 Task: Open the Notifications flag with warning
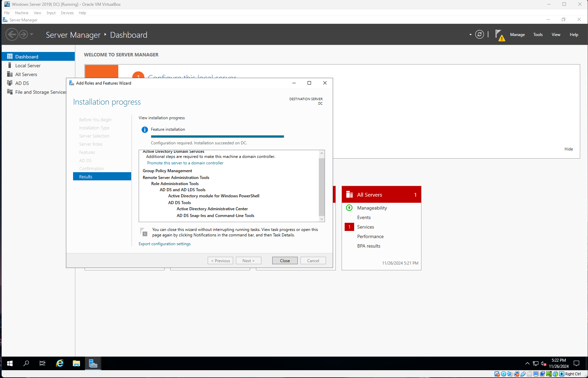click(x=500, y=35)
